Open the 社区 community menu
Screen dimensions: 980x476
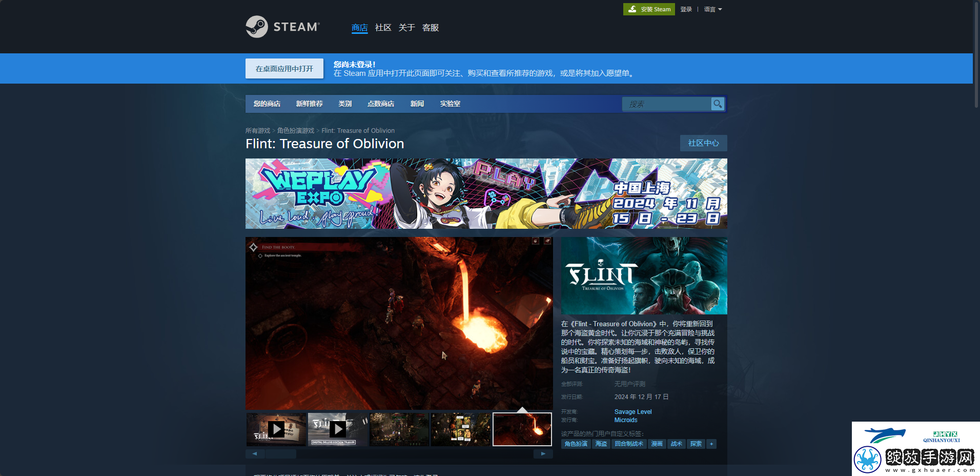pos(383,28)
